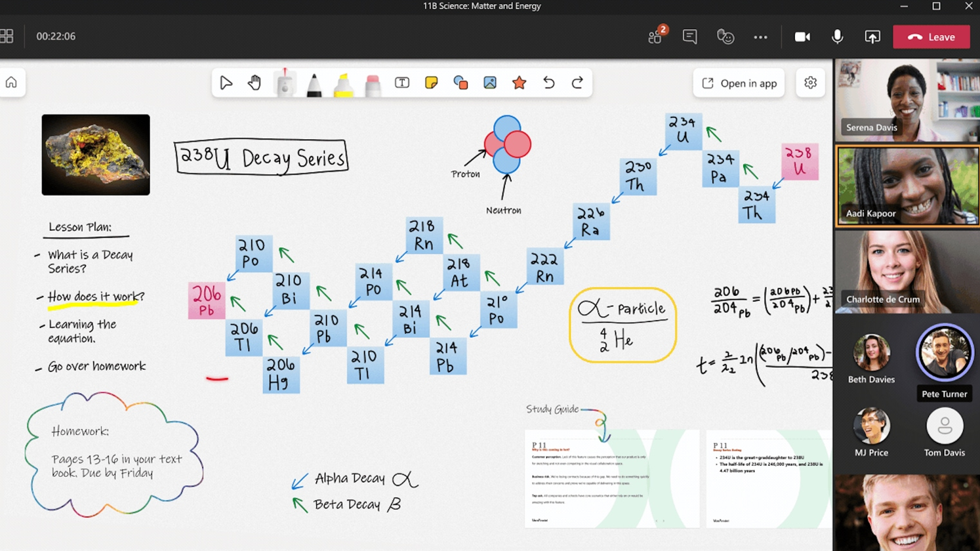
Task: Select Aadi Kapoor video tile
Action: tap(907, 186)
